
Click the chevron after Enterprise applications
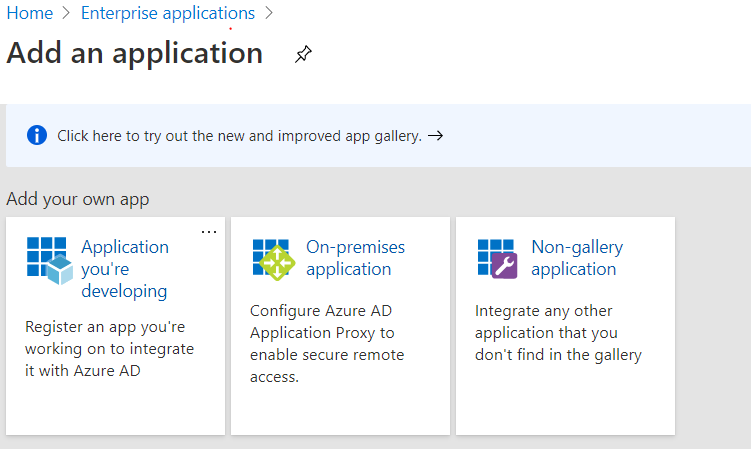pyautogui.click(x=268, y=14)
